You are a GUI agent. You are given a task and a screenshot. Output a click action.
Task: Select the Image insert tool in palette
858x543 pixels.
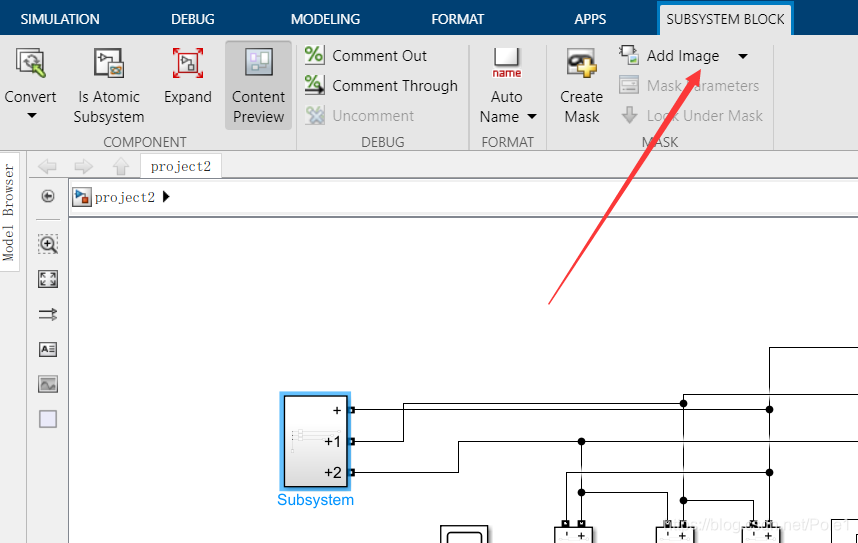pos(48,384)
